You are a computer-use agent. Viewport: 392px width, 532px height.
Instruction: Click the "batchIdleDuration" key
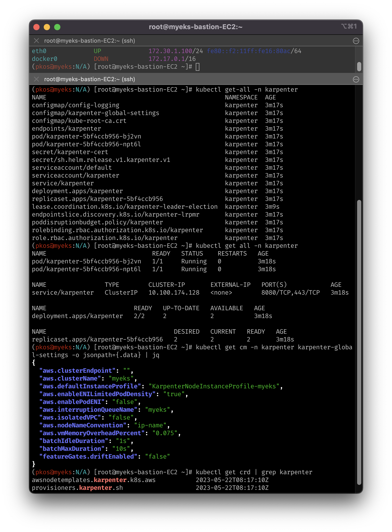[74, 441]
